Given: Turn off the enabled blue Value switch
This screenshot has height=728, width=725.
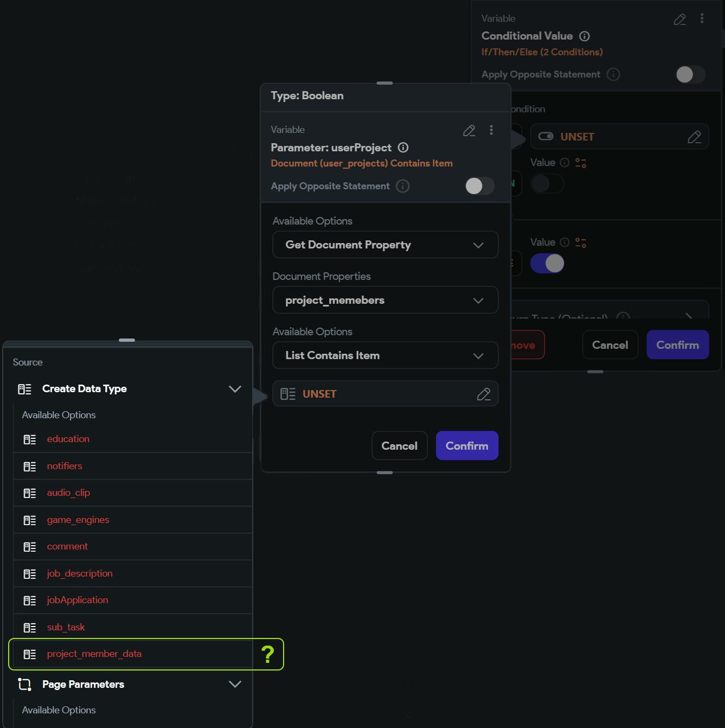Looking at the screenshot, I should 547,264.
